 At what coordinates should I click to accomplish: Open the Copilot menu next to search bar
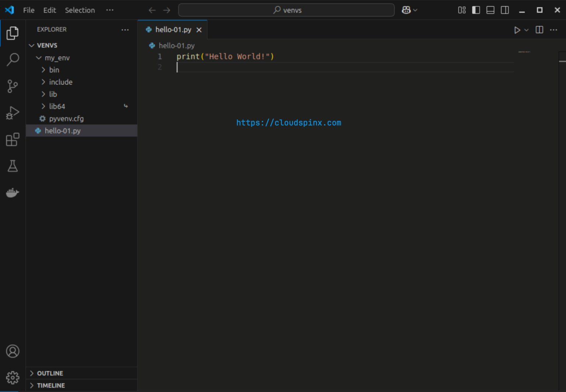(409, 10)
